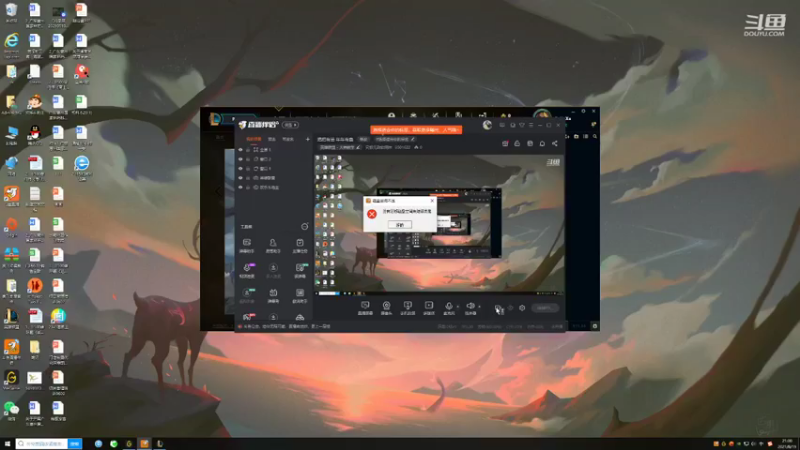The image size is (800, 450).
Task: Click status icon at bottom-right of Douyu window
Action: click(595, 326)
